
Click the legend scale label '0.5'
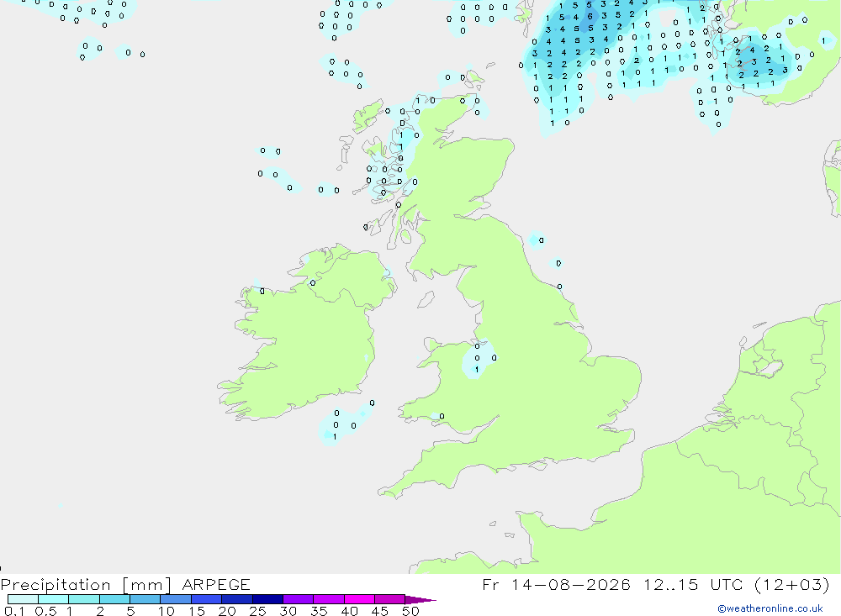(45, 611)
